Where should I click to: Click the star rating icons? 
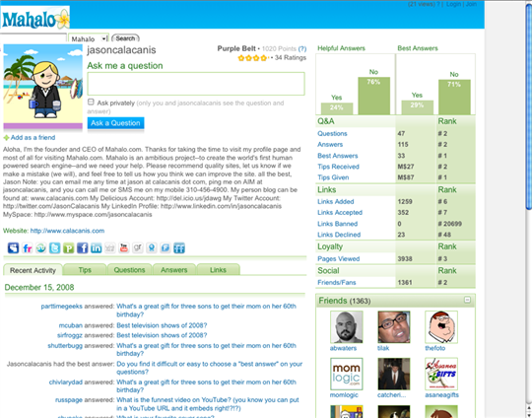(x=253, y=58)
